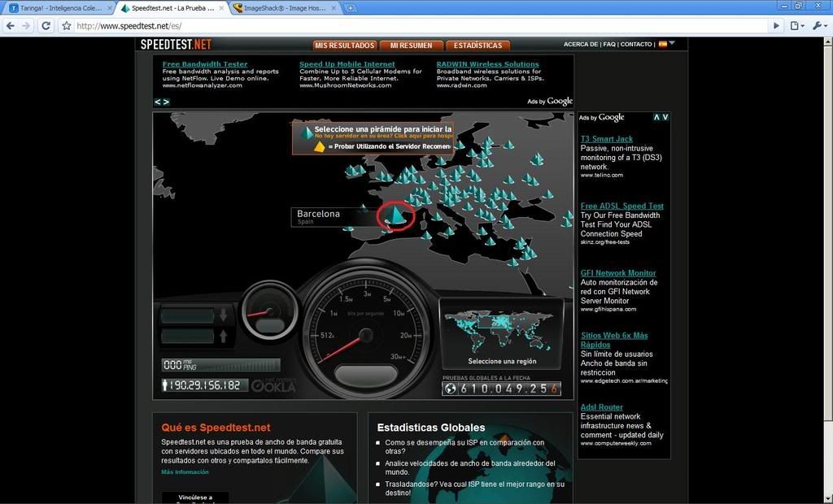Screen dimensions: 833x504
Task: Minimize the Chrome window
Action: click(x=785, y=6)
